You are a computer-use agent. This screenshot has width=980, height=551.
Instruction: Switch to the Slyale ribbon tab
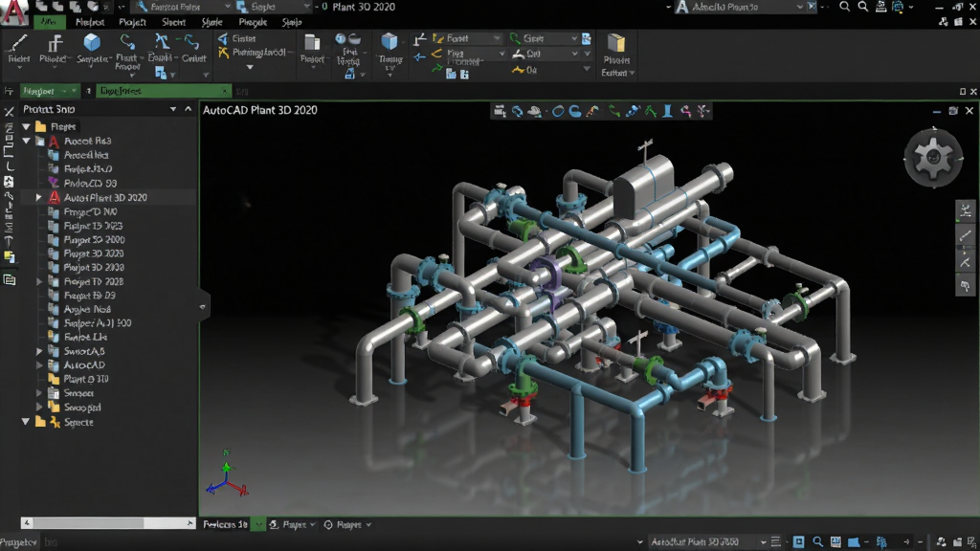(212, 22)
